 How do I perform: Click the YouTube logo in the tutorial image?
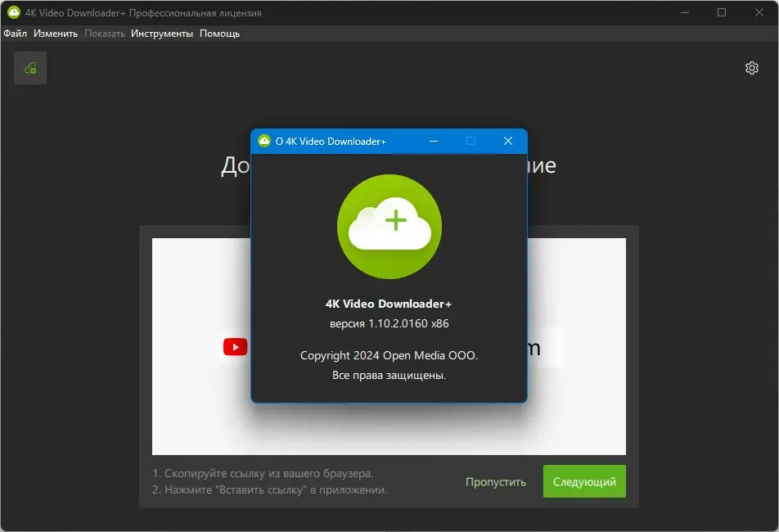[236, 347]
